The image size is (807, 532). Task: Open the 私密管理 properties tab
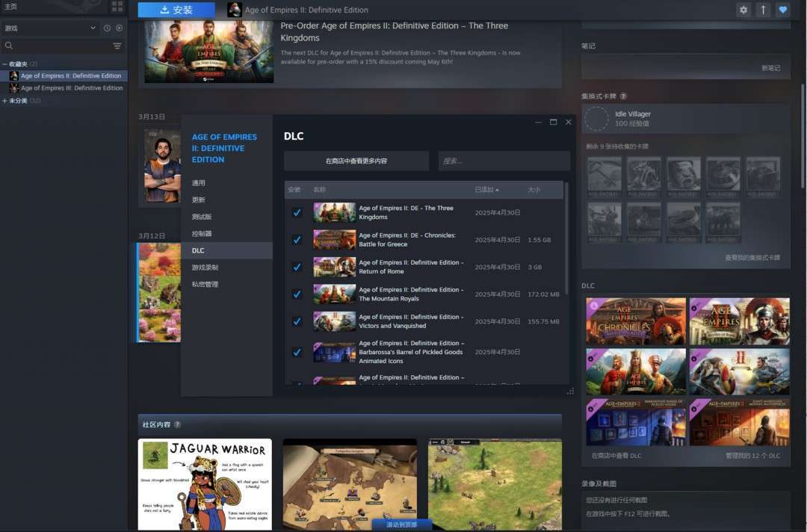(x=205, y=285)
